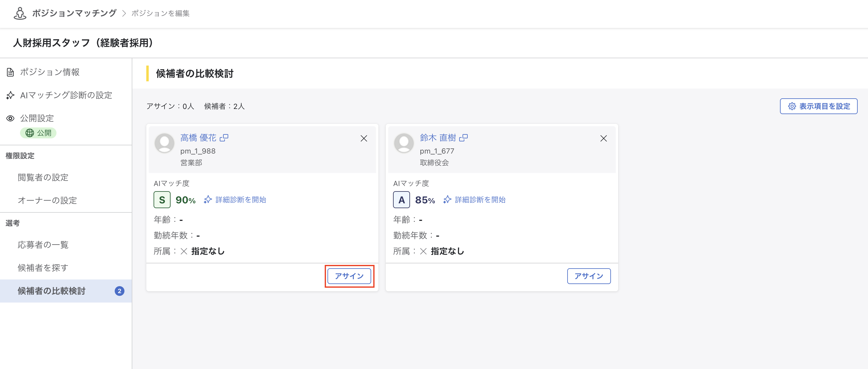This screenshot has height=369, width=868.
Task: Open AIマッチング診断の設定 menu item
Action: pos(66,95)
